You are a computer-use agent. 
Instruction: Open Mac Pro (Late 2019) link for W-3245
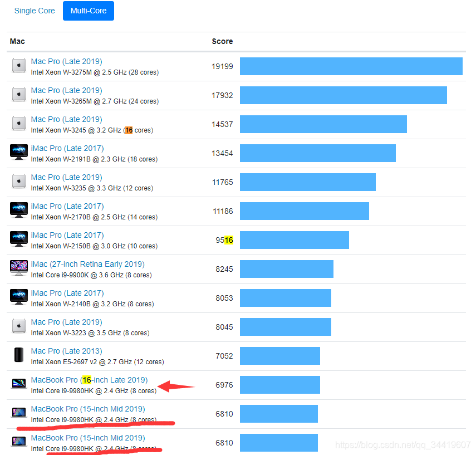pos(66,119)
